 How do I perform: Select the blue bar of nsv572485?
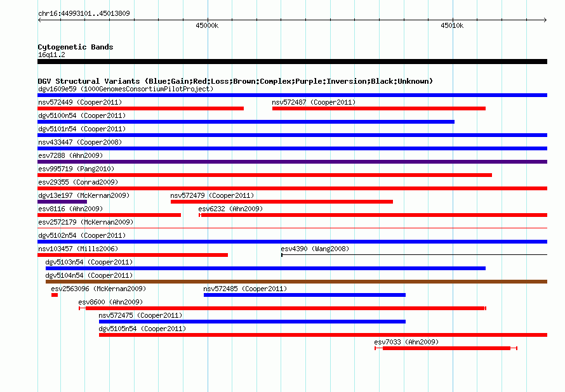pos(305,295)
